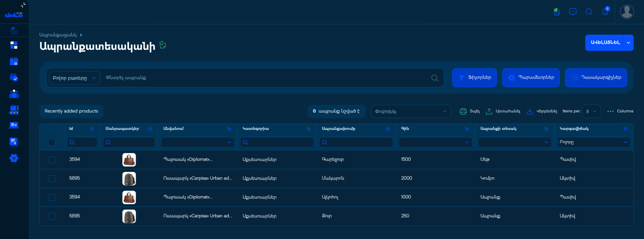The width and height of the screenshot is (644, 239).
Task: Open the users group sidebar icon
Action: tap(14, 94)
